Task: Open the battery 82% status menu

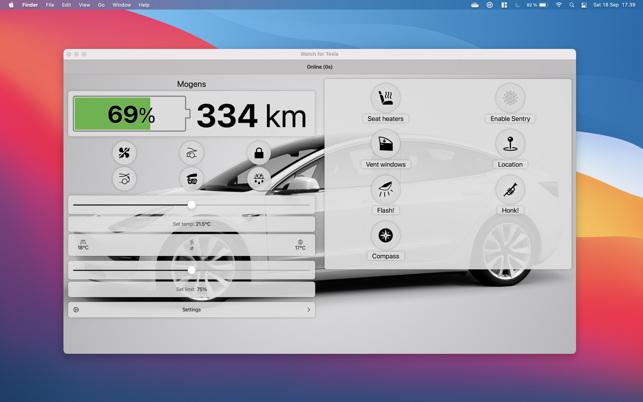Action: [538, 5]
